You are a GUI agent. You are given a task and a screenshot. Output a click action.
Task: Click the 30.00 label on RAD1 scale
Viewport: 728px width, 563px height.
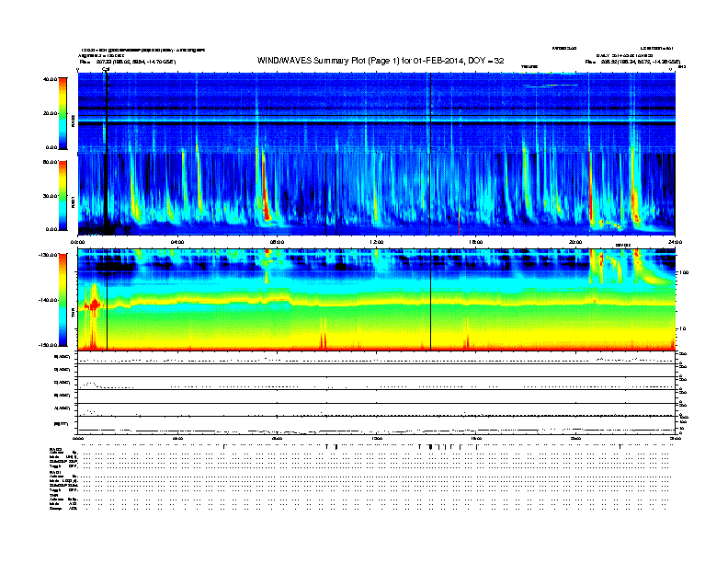point(50,196)
